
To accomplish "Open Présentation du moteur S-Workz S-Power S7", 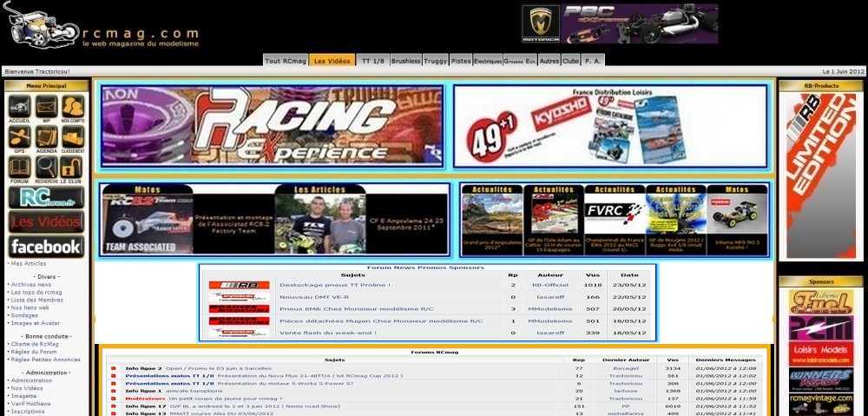I will pos(286,383).
